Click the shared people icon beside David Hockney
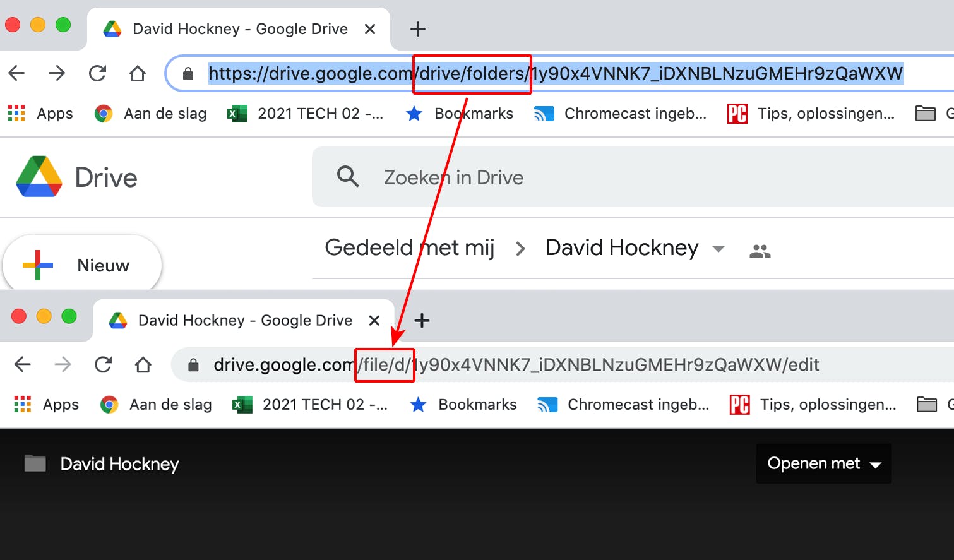 pyautogui.click(x=760, y=251)
